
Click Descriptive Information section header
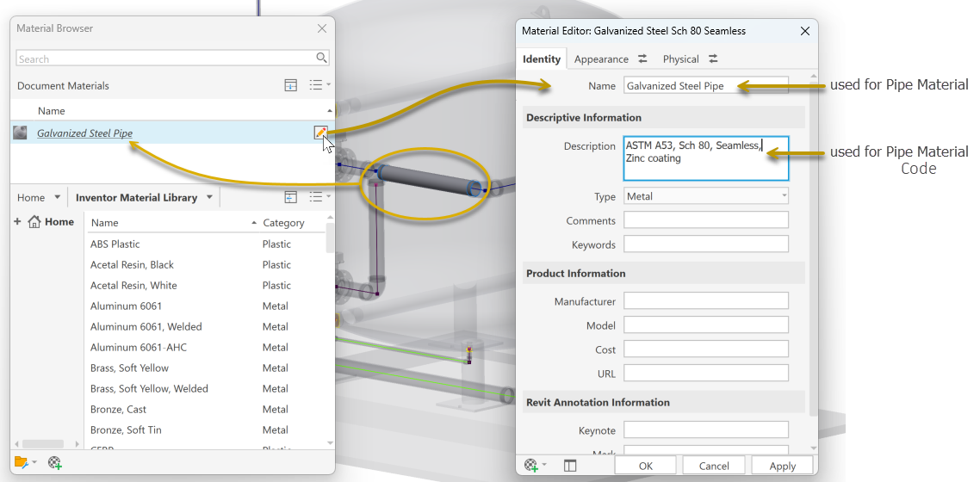664,117
